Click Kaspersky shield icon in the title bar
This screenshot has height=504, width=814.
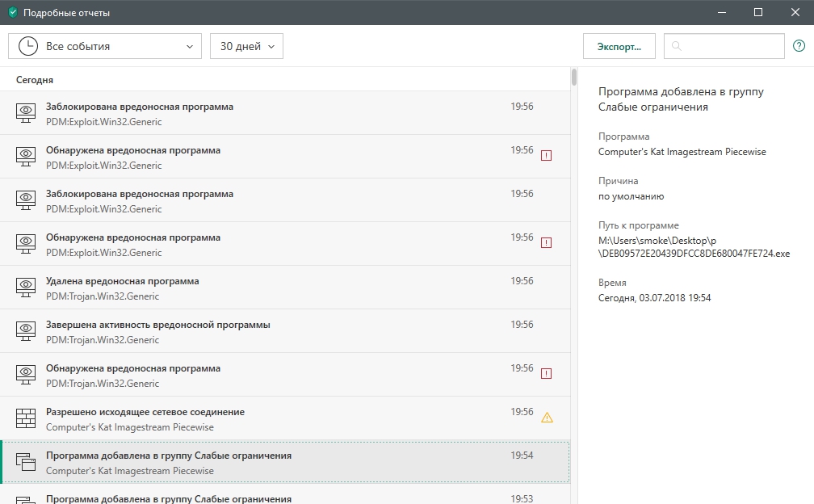click(12, 13)
